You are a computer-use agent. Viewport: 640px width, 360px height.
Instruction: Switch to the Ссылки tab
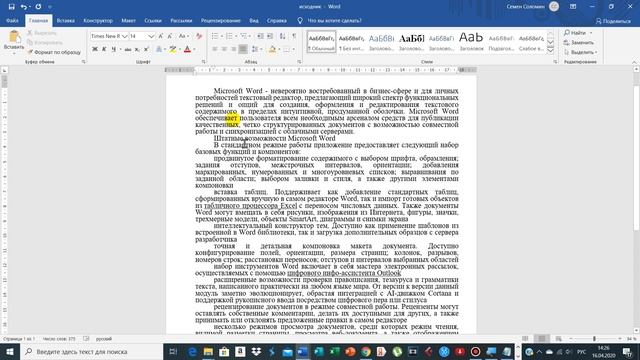pyautogui.click(x=153, y=20)
